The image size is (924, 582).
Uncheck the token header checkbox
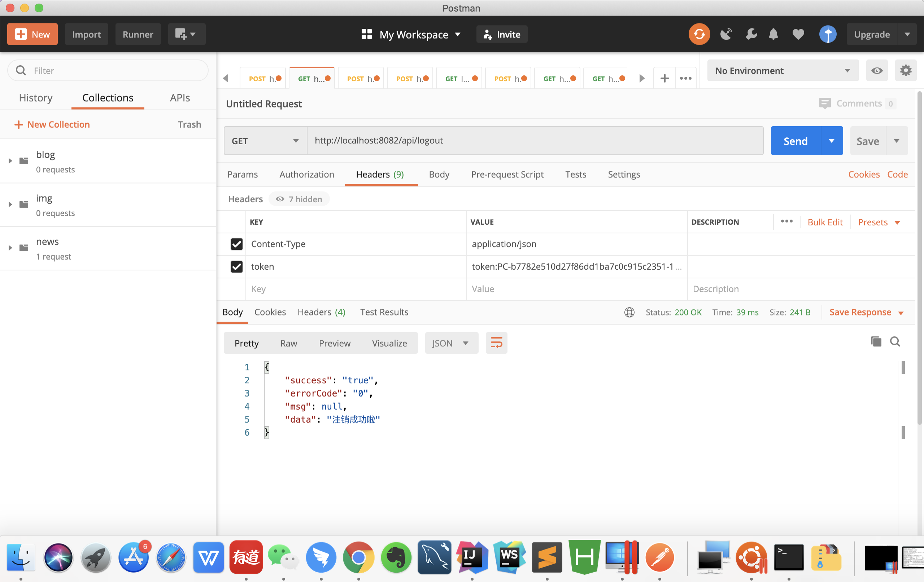click(236, 266)
